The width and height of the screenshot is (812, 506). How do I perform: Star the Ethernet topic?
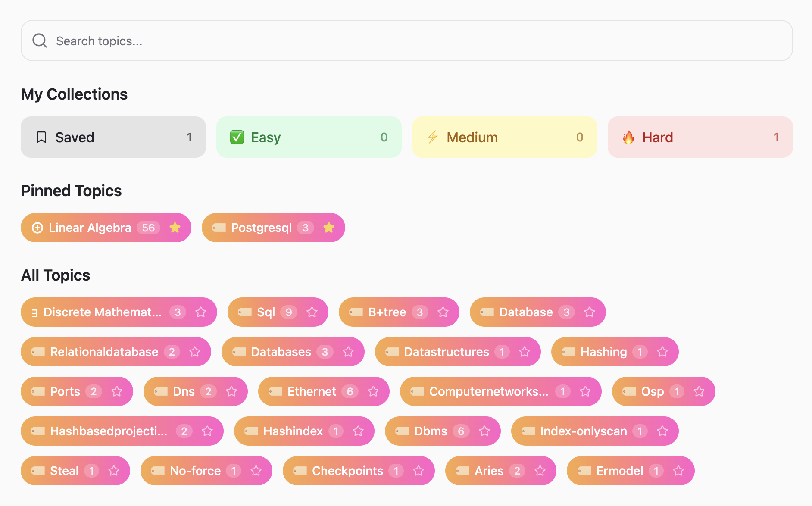(x=373, y=391)
